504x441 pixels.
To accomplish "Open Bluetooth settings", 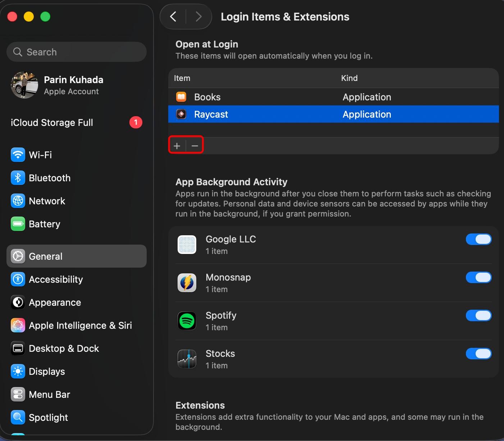I will click(77, 178).
